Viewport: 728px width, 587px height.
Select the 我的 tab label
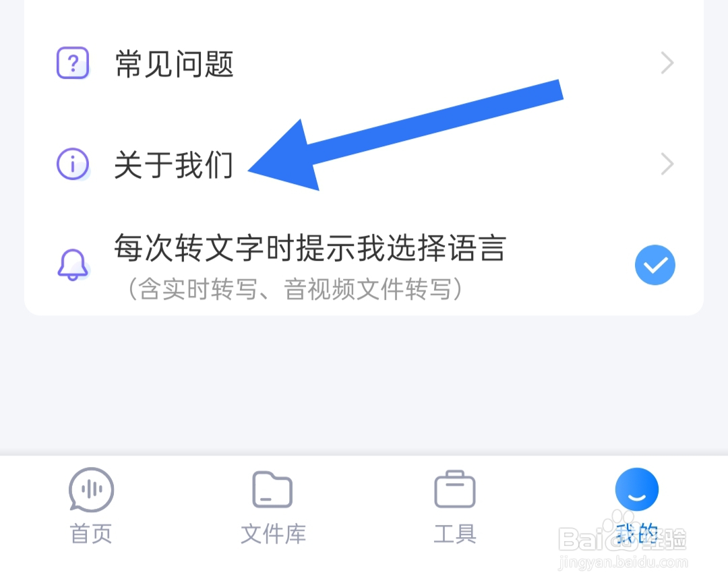tap(637, 534)
